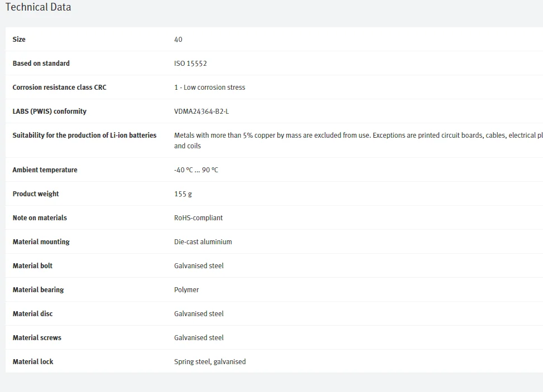
Task: Click the Corrosion resistance class CRC label
Action: coord(59,88)
